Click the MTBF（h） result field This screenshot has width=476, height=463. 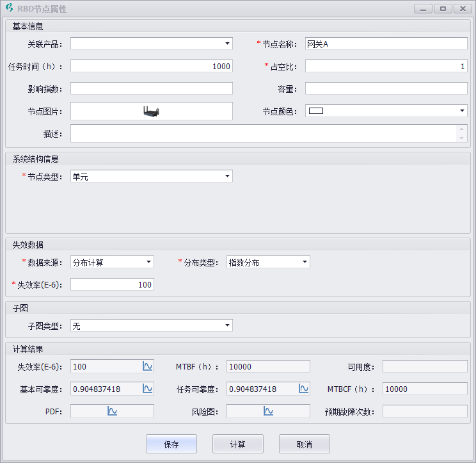[268, 366]
